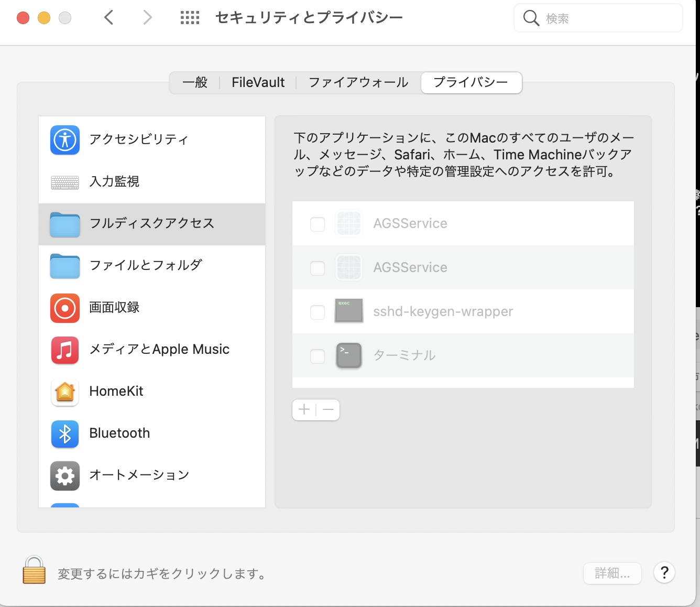Remove an app with the minus button
The width and height of the screenshot is (700, 607).
click(x=329, y=409)
